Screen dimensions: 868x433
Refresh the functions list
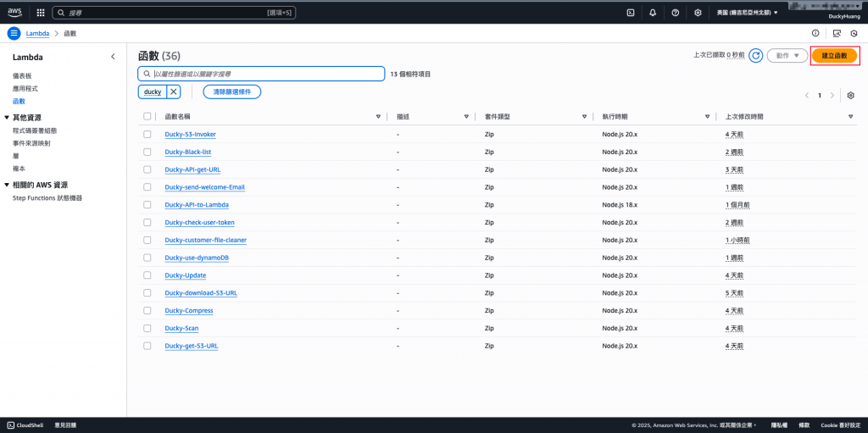[x=755, y=55]
